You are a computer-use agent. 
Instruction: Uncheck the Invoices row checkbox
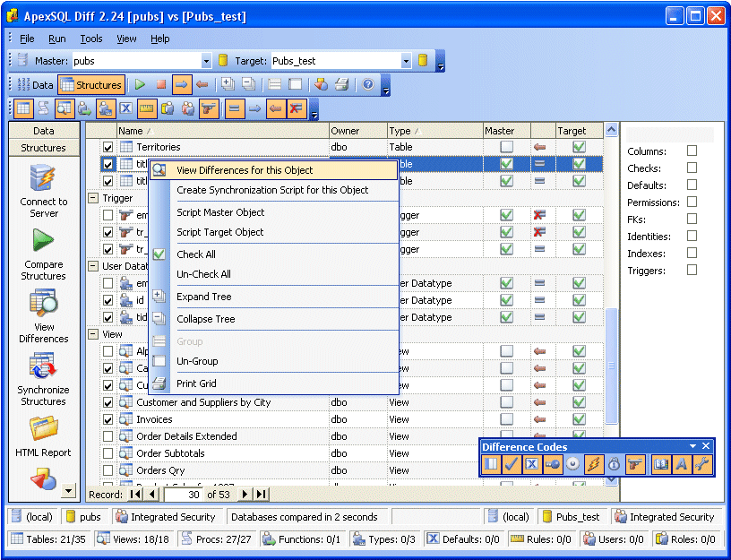coord(108,419)
